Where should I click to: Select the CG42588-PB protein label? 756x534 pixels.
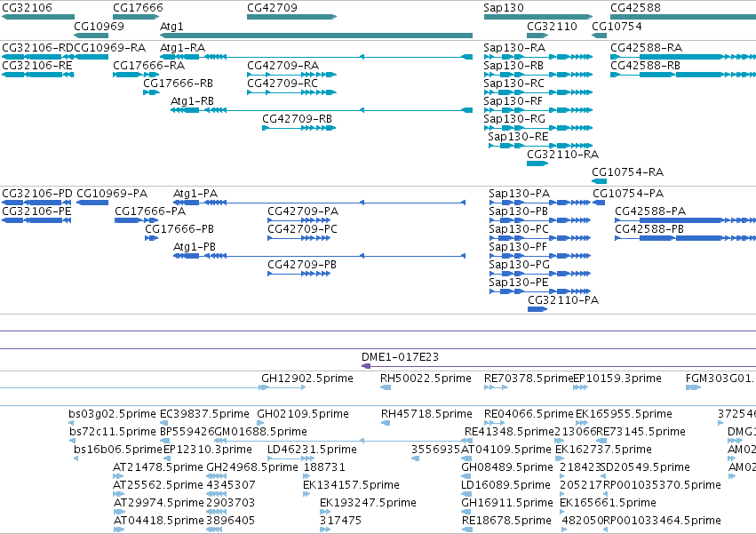(x=649, y=229)
